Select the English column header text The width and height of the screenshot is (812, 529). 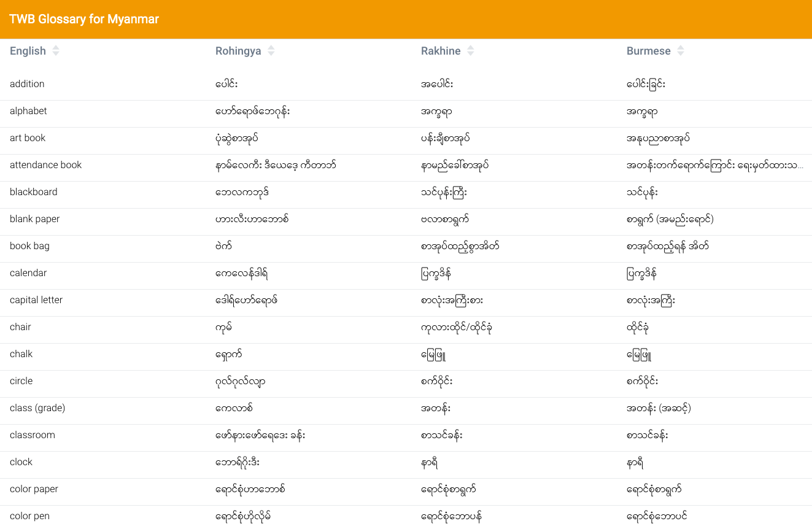(28, 51)
